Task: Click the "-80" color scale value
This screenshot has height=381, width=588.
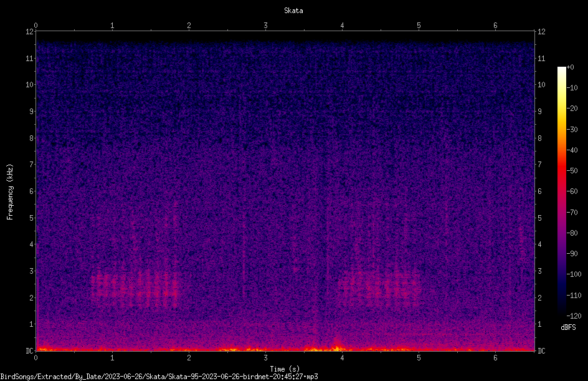Action: point(572,233)
